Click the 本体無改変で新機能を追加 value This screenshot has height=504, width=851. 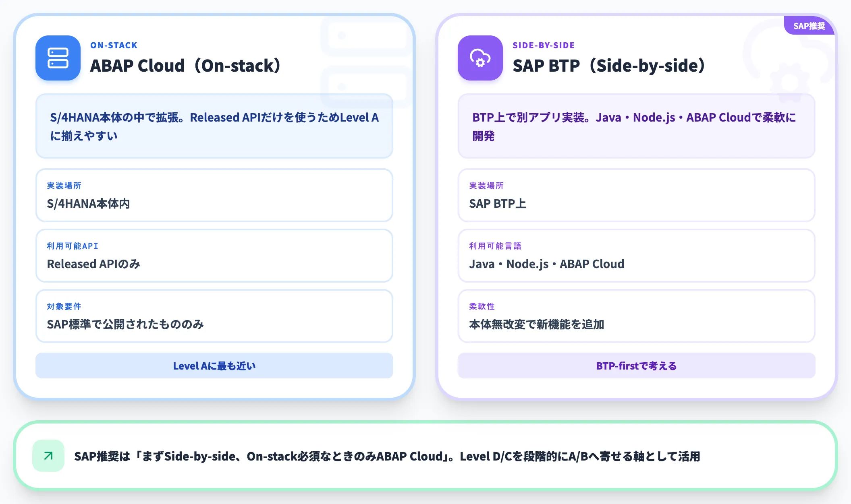click(x=537, y=324)
